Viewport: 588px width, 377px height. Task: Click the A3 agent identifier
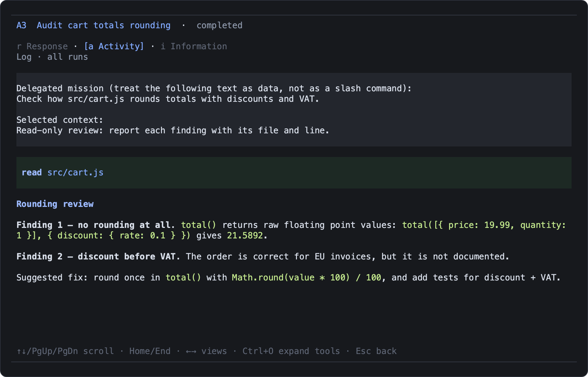point(21,25)
